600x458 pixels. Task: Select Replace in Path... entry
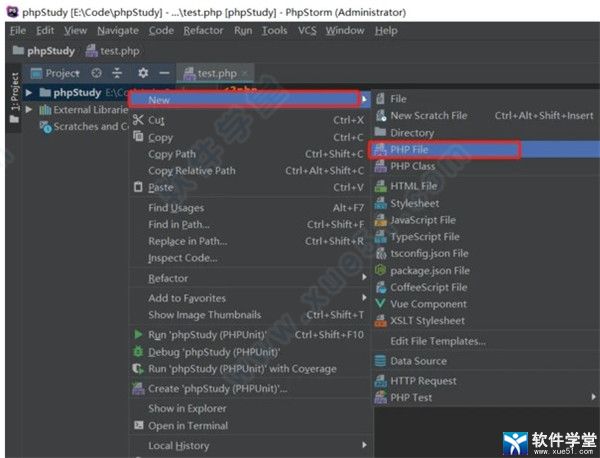pos(188,241)
